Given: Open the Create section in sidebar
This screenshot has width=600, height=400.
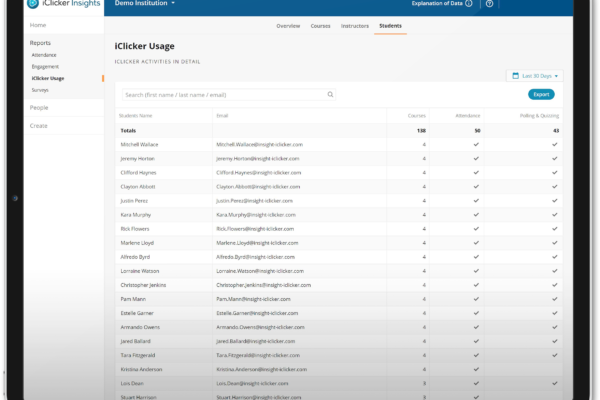Looking at the screenshot, I should click(x=39, y=126).
